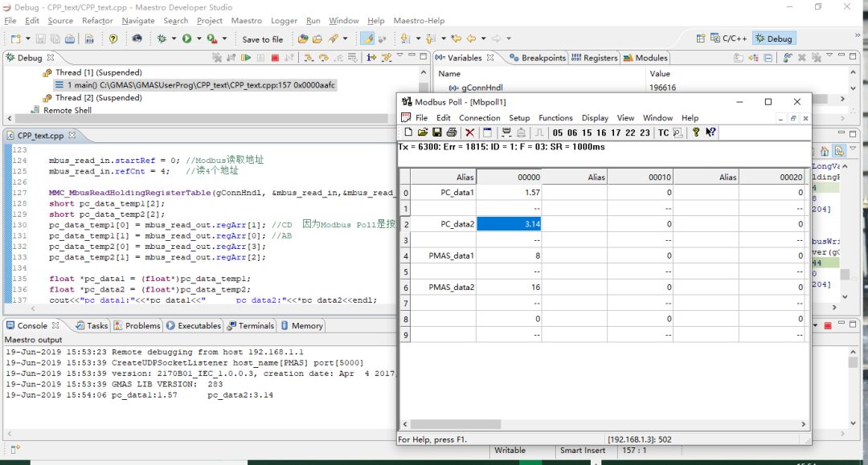Click Collapse All icon in Variables view
The height and width of the screenshot is (465, 868).
click(x=768, y=58)
